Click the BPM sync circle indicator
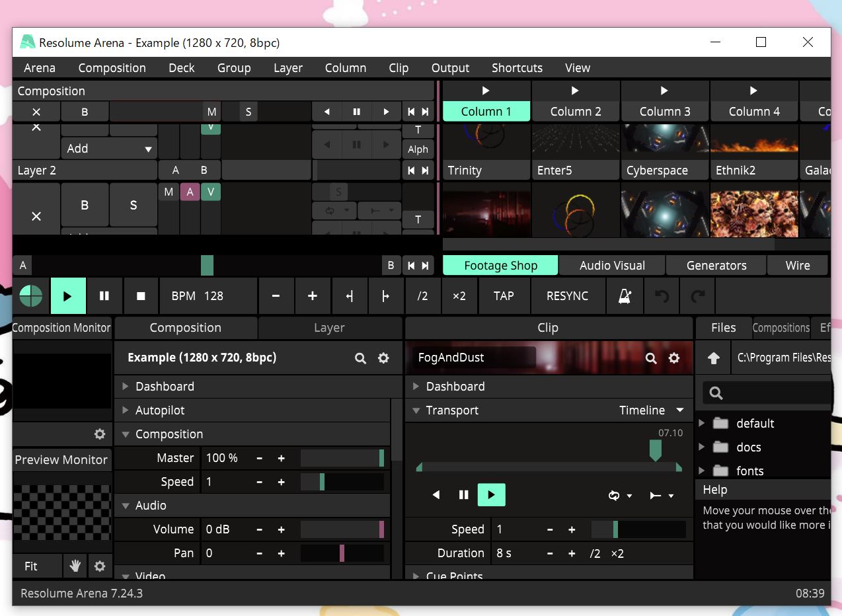Screen dimensions: 842x616 30,296
